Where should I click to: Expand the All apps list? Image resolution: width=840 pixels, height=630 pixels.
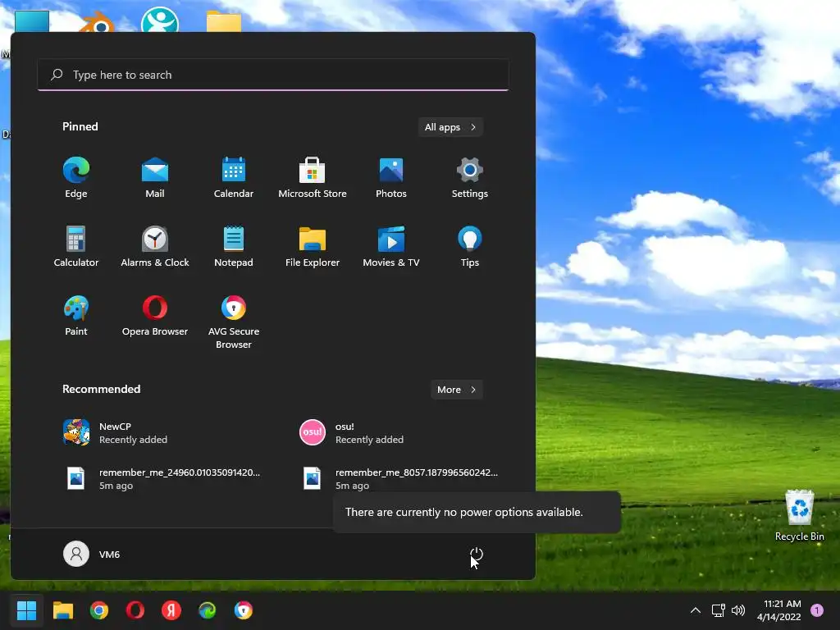coord(450,127)
